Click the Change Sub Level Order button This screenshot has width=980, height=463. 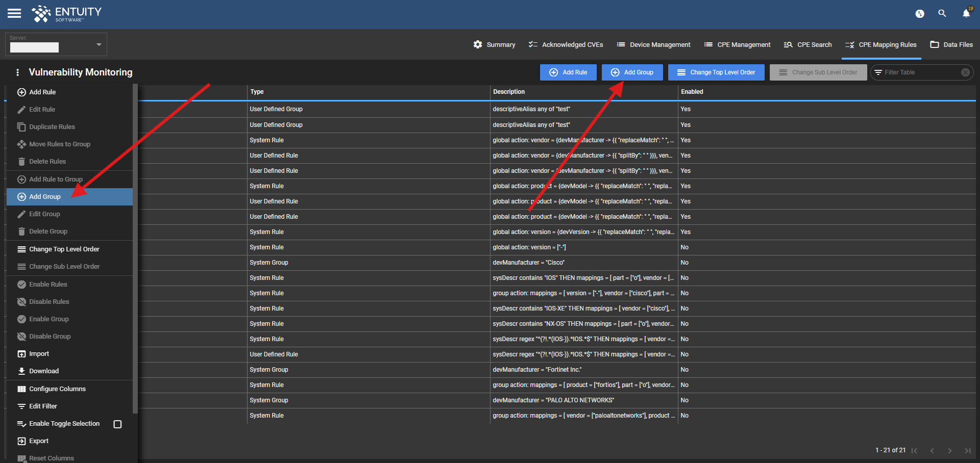818,72
